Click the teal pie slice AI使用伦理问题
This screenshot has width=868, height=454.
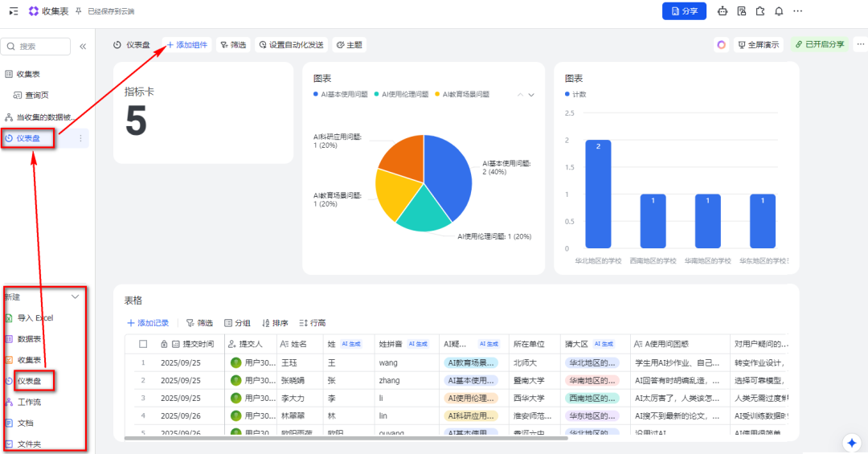pyautogui.click(x=424, y=213)
